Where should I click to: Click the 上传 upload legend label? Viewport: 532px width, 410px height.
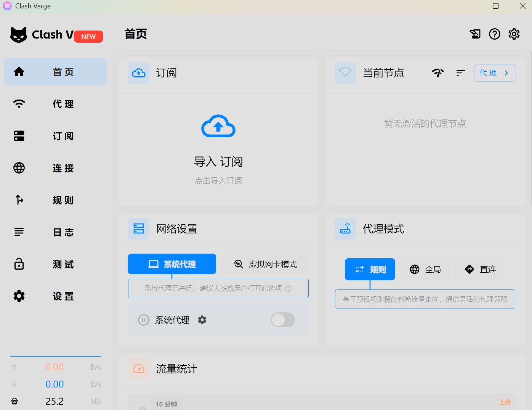[x=505, y=402]
